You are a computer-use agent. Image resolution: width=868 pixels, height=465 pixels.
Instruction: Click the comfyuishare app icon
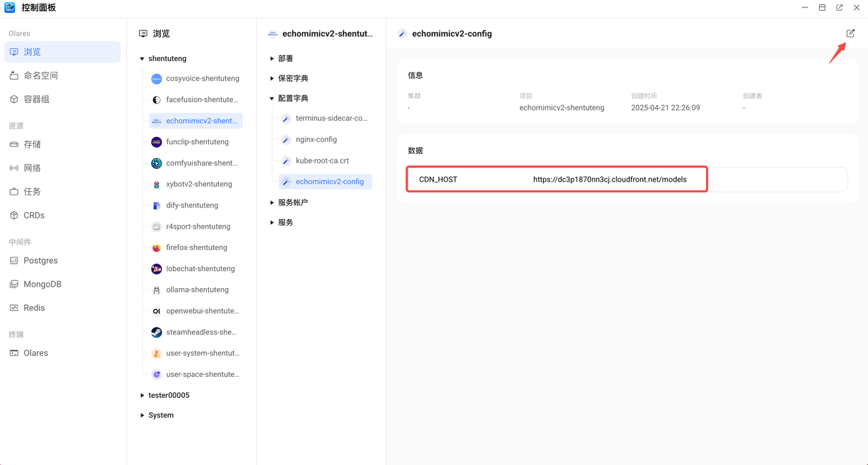pos(157,163)
